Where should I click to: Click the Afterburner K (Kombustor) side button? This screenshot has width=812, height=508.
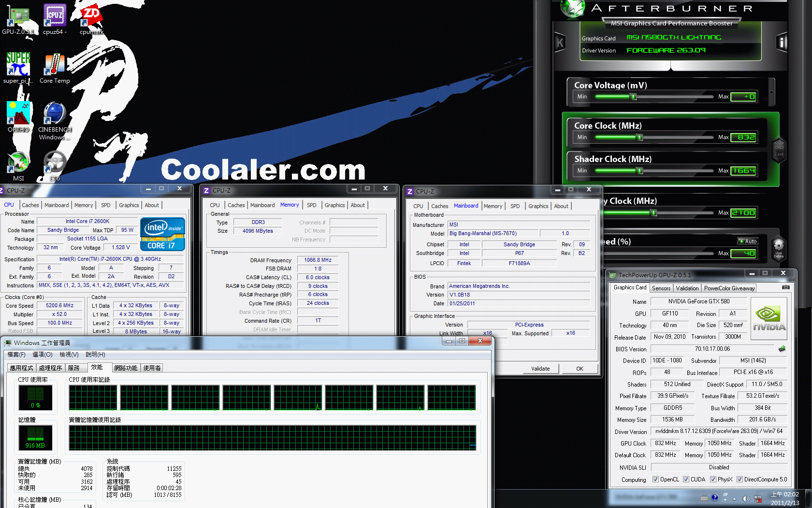(560, 43)
